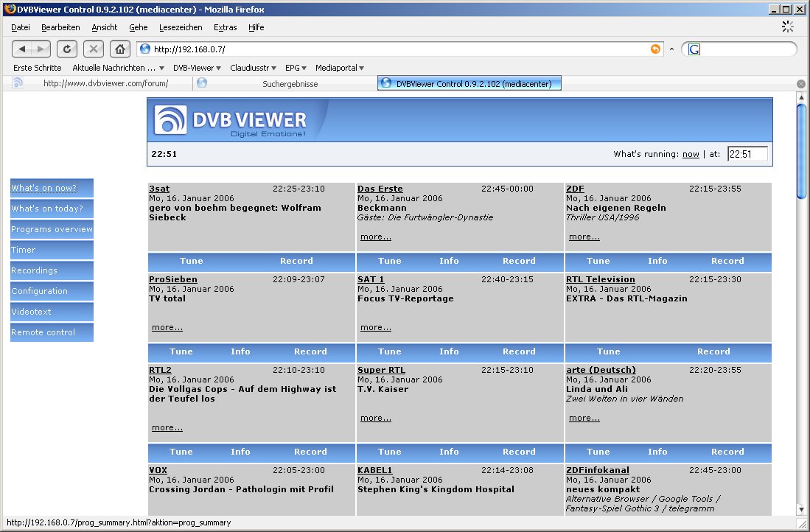The height and width of the screenshot is (532, 810).
Task: Go forward with the Forward arrow button
Action: (41, 49)
